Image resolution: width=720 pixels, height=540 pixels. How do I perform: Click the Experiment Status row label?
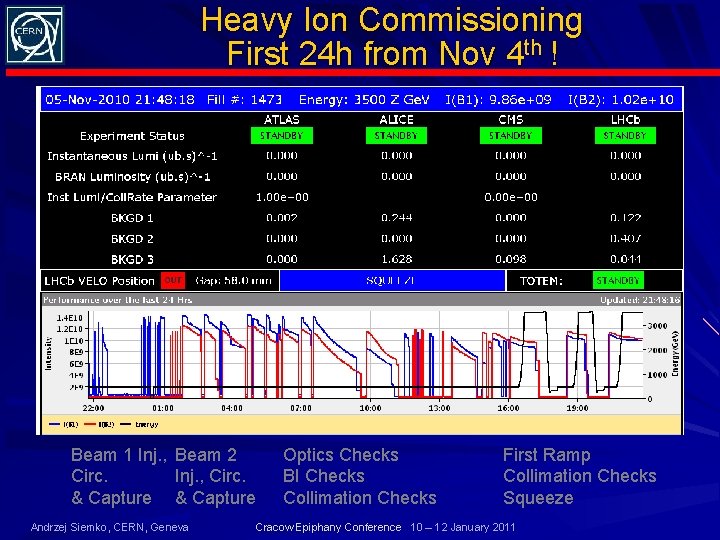coord(132,136)
